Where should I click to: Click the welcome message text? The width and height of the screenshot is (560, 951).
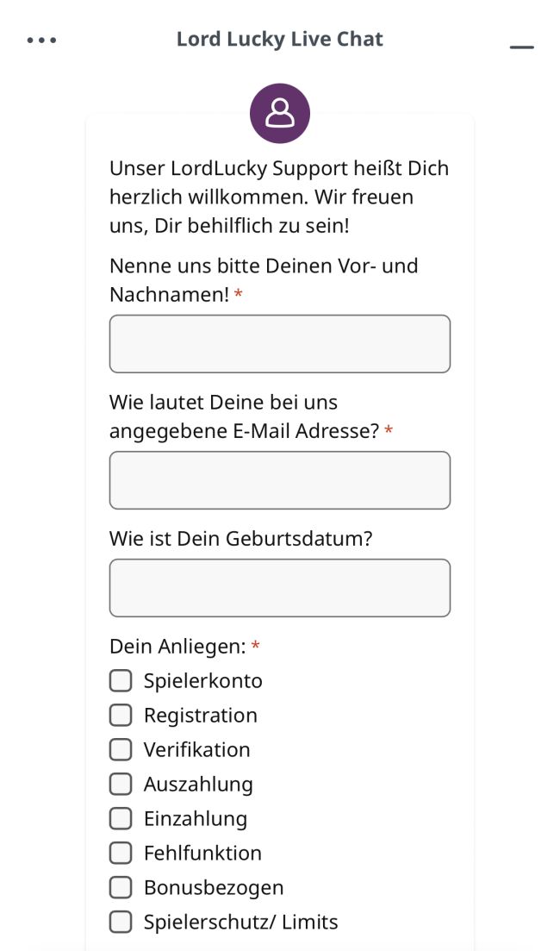click(x=279, y=197)
